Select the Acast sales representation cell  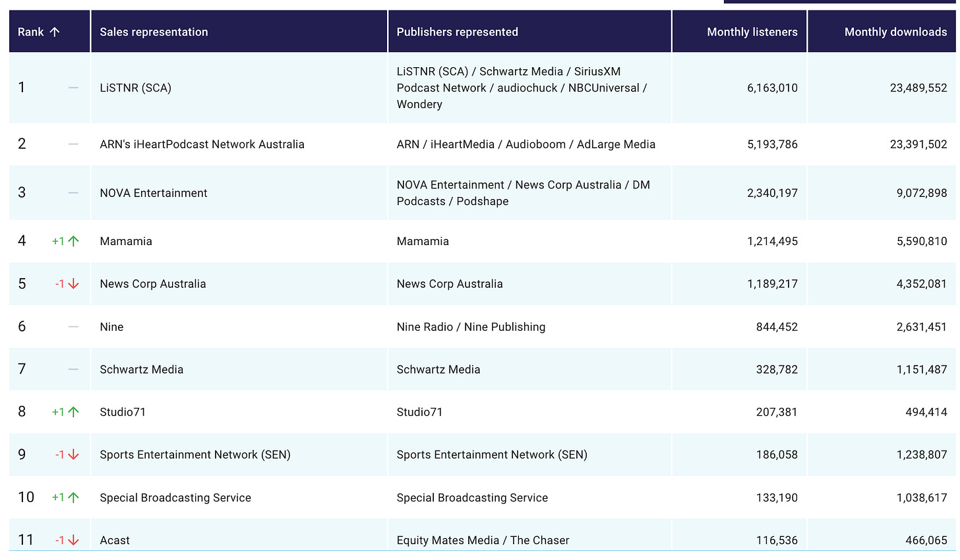(x=115, y=540)
